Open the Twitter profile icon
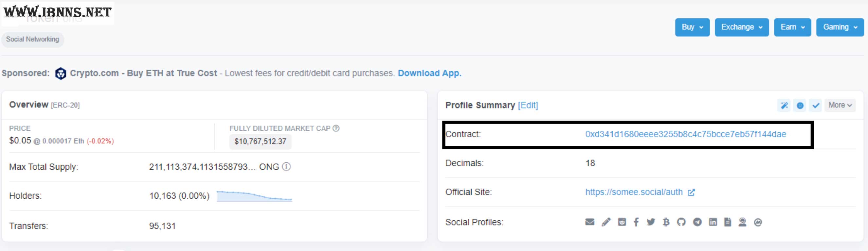Viewport: 868px width, 251px height. click(x=651, y=222)
